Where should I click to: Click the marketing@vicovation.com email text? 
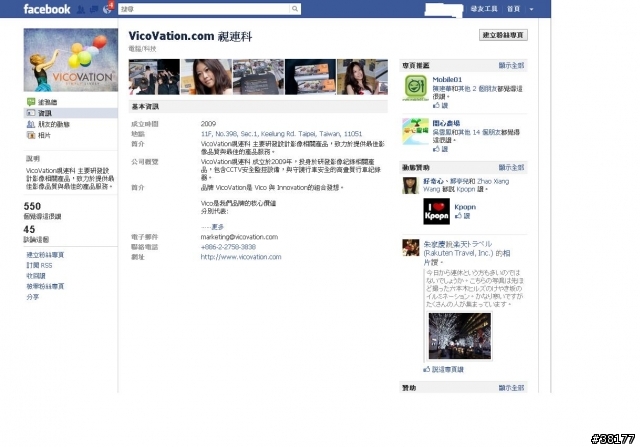pyautogui.click(x=239, y=237)
